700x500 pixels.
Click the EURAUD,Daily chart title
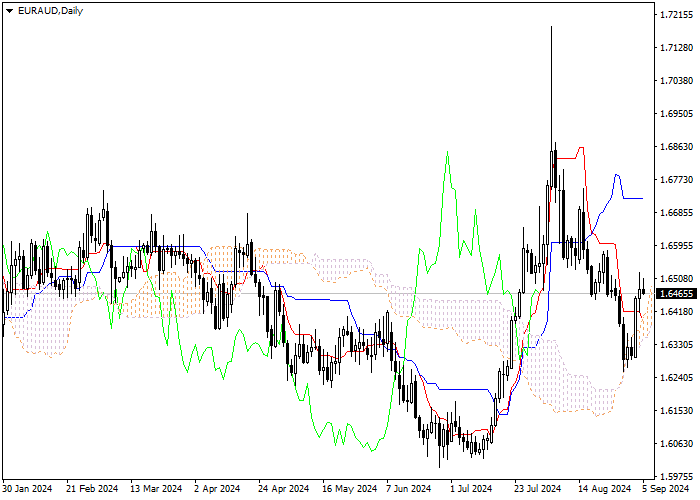(50, 11)
